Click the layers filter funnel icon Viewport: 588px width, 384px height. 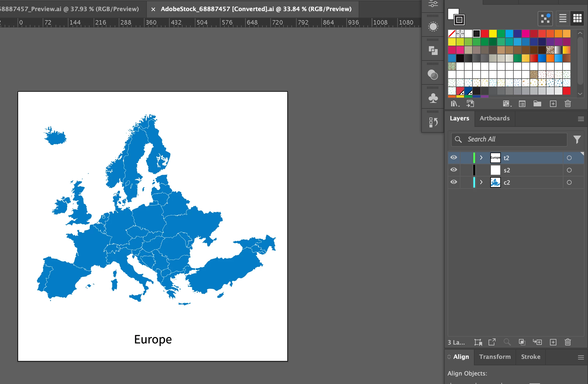pyautogui.click(x=577, y=139)
